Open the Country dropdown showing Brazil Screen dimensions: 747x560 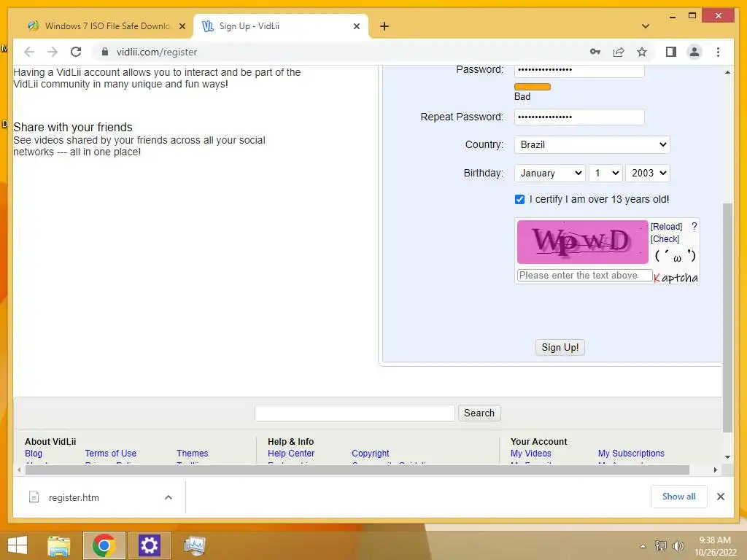tap(592, 145)
